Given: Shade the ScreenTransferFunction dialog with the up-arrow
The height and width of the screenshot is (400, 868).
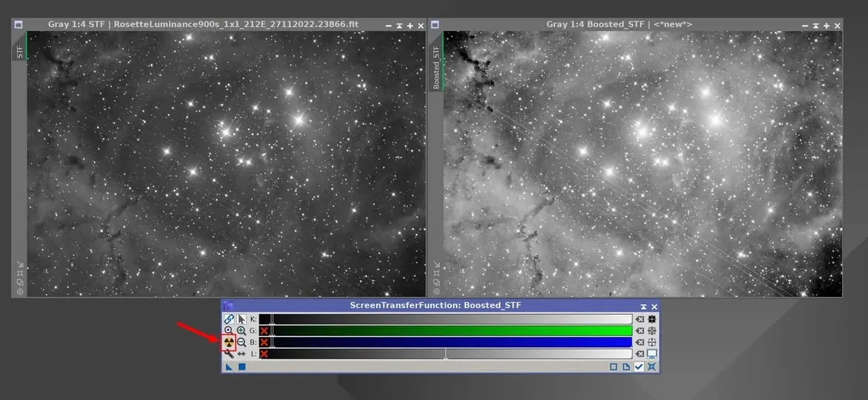Looking at the screenshot, I should point(644,307).
